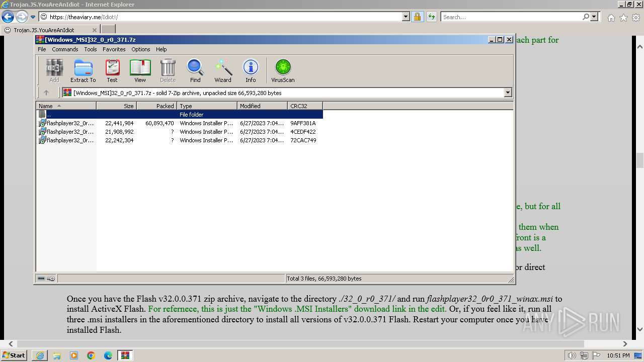Go up one folder level arrow
This screenshot has height=362, width=644.
(46, 93)
